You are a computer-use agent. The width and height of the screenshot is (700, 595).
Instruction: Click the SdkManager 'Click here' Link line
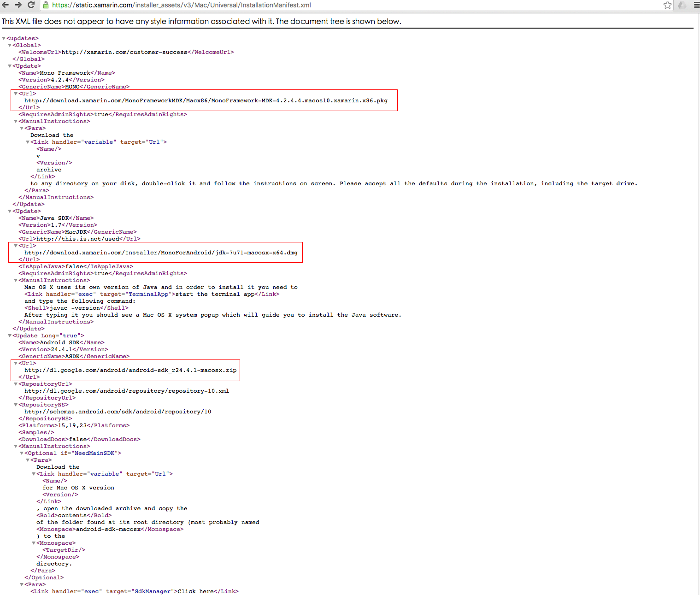pos(135,592)
